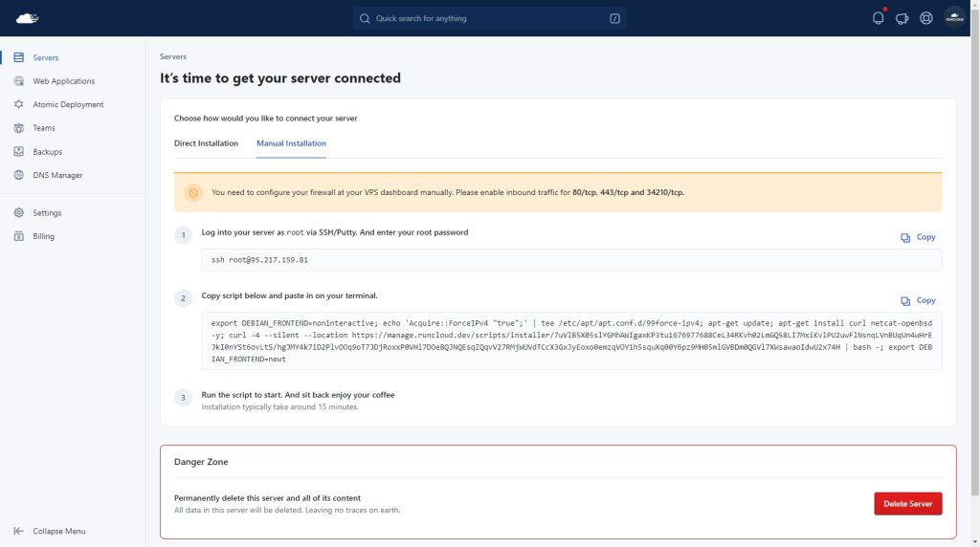Image resolution: width=980 pixels, height=547 pixels.
Task: Go to the Billing page
Action: (43, 236)
